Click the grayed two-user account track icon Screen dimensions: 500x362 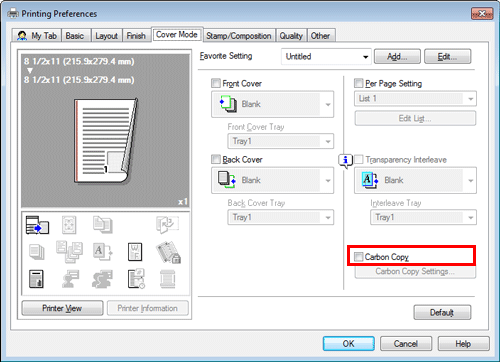click(x=102, y=279)
